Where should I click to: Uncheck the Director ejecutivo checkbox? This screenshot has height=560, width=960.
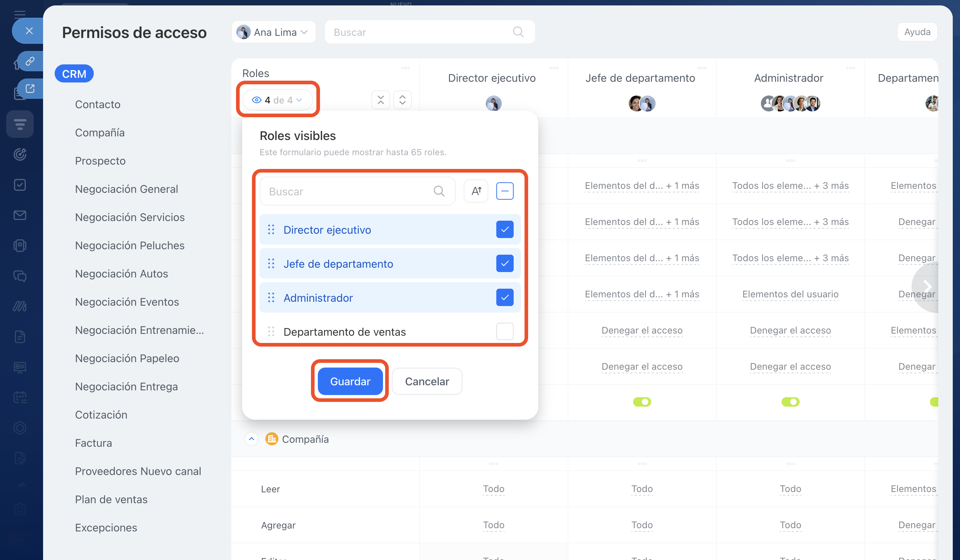(504, 230)
